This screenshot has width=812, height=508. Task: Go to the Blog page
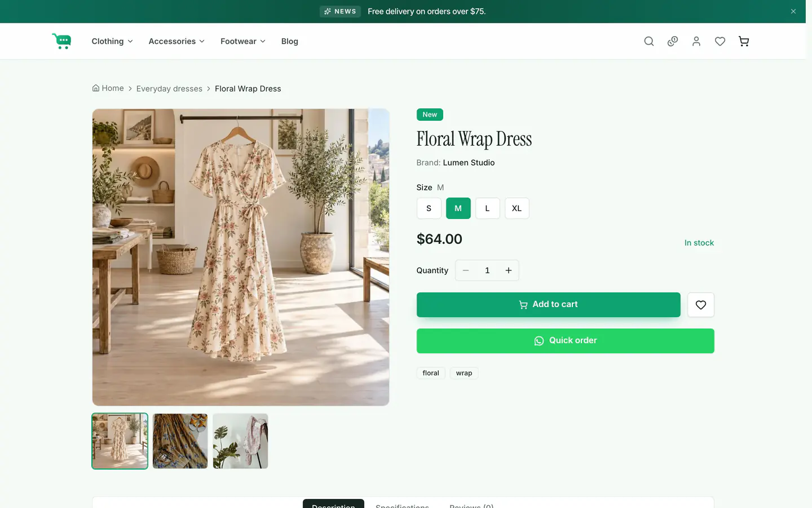290,41
